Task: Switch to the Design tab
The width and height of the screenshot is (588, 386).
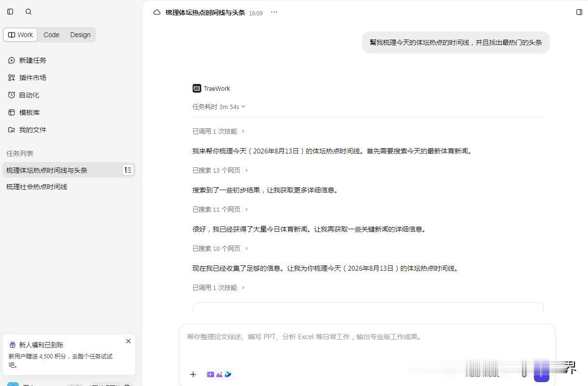Action: click(x=80, y=35)
